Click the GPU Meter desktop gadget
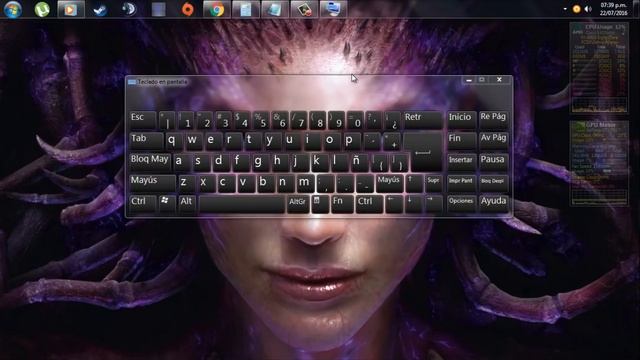The height and width of the screenshot is (360, 640). (598, 163)
